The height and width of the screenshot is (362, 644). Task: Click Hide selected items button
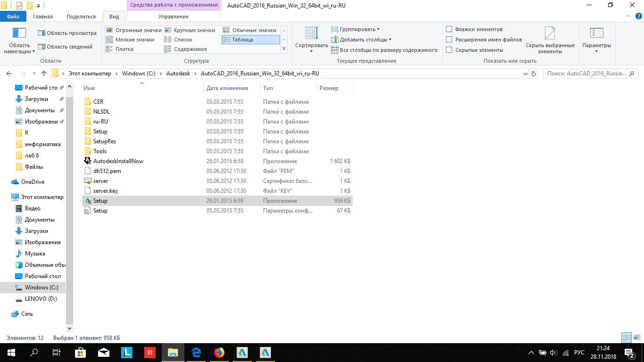point(550,41)
